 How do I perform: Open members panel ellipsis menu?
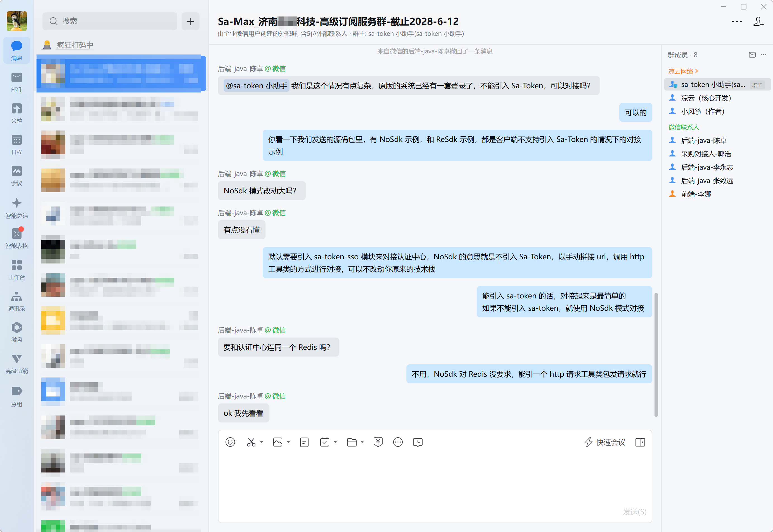tap(764, 55)
